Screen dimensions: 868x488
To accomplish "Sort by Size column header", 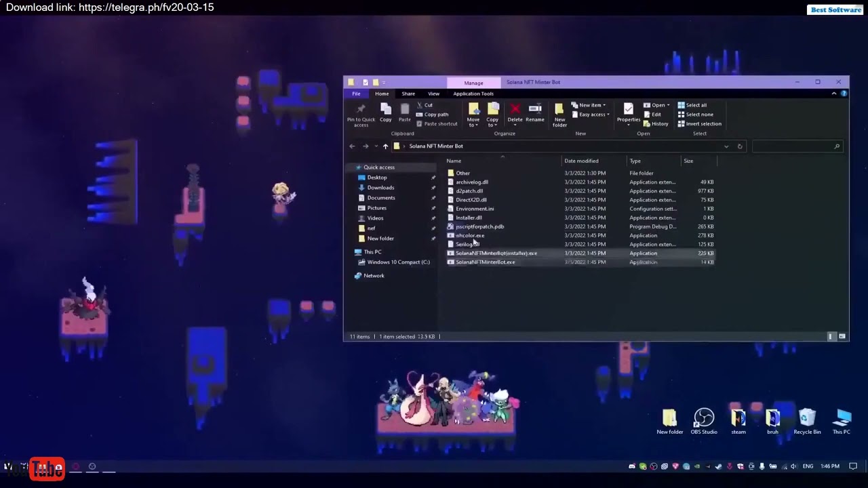I will [x=698, y=161].
